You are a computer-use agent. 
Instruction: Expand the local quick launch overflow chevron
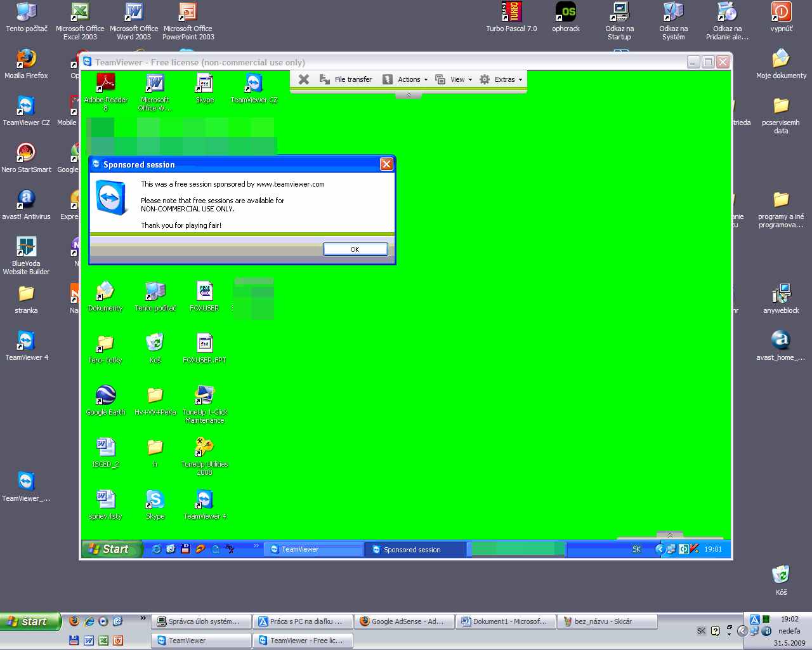pos(143,618)
